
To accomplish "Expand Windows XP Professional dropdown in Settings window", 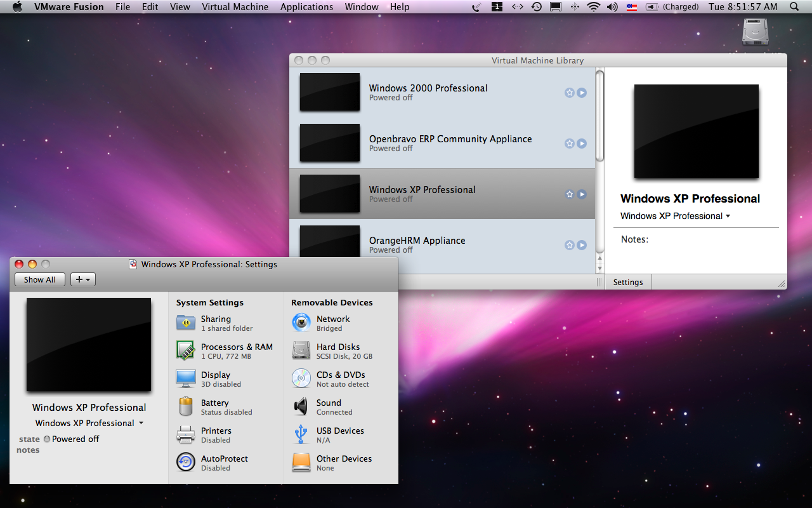I will point(89,423).
